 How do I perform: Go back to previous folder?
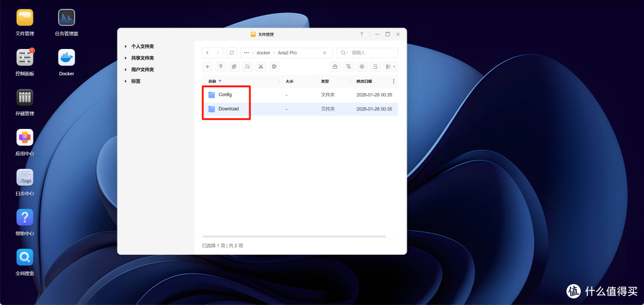coord(208,53)
